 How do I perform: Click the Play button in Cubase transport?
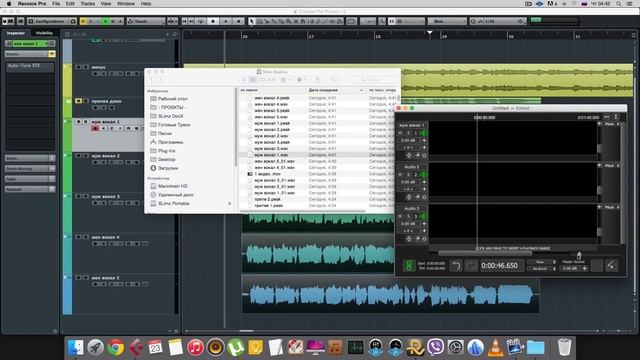226,21
